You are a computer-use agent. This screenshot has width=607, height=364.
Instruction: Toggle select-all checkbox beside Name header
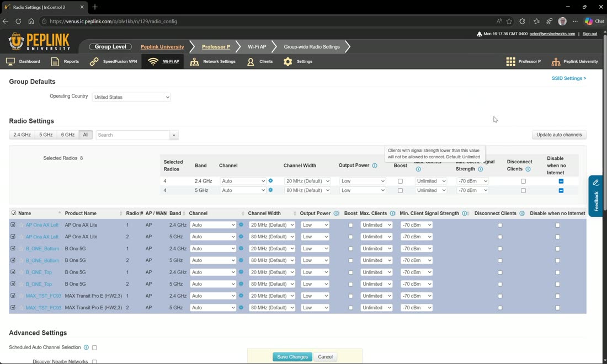coord(14,213)
